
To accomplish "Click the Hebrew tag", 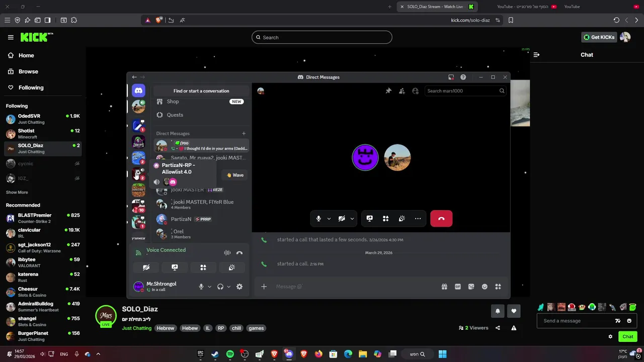I will coord(165,328).
